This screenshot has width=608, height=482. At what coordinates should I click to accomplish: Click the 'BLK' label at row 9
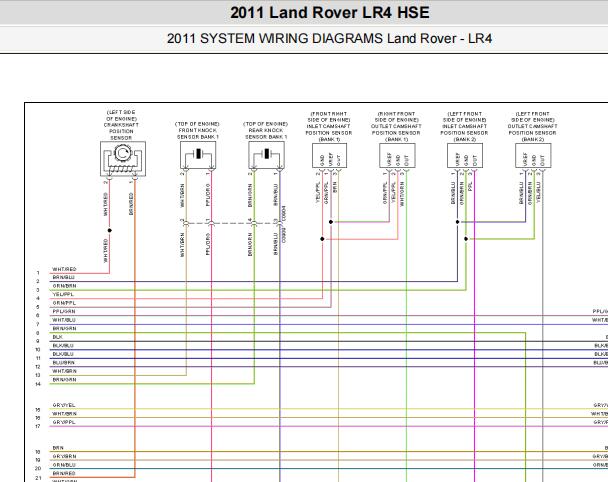pyautogui.click(x=57, y=337)
